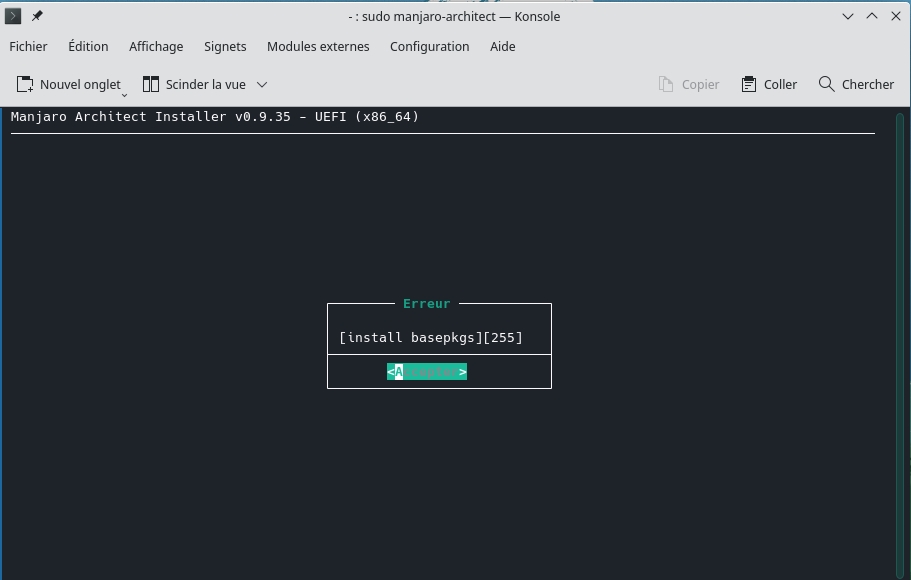Click the Copier toolbar button
911x580 pixels.
(688, 84)
